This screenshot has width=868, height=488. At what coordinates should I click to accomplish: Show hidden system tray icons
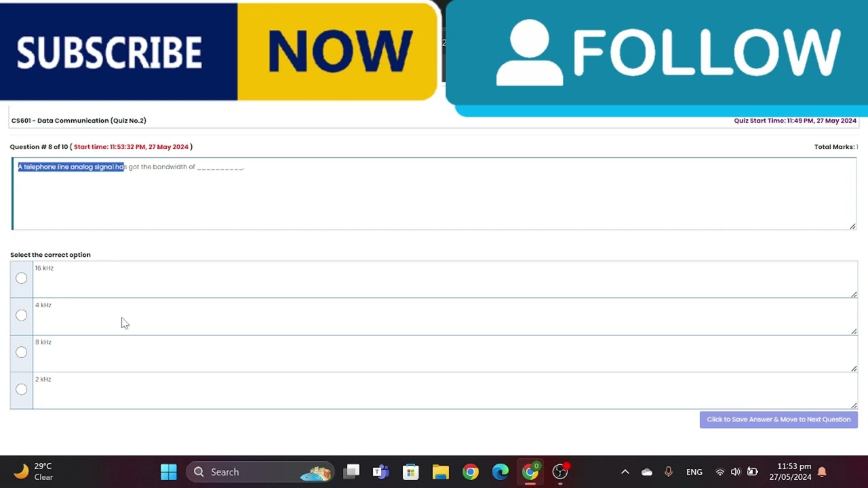[625, 472]
